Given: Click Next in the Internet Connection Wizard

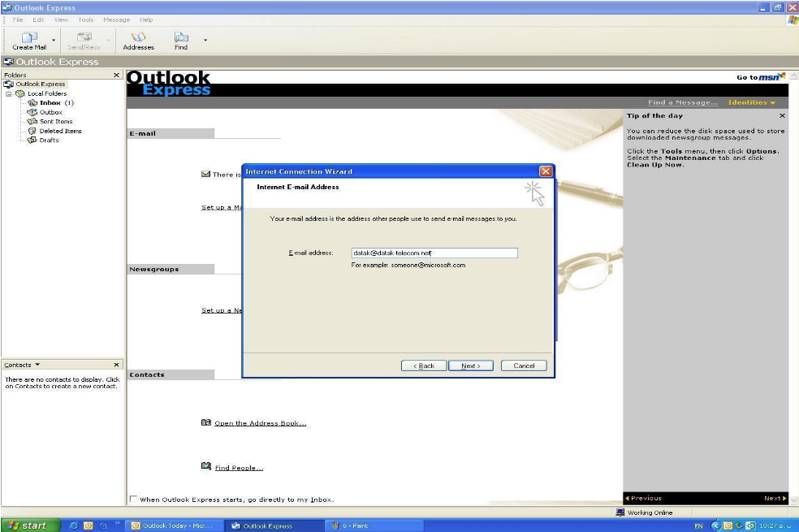Looking at the screenshot, I should click(471, 365).
